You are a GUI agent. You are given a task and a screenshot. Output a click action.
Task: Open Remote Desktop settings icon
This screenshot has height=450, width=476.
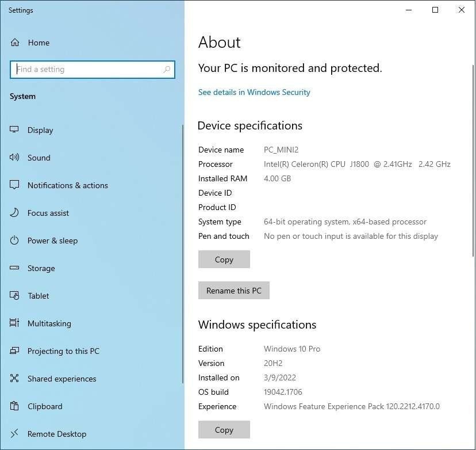(15, 434)
